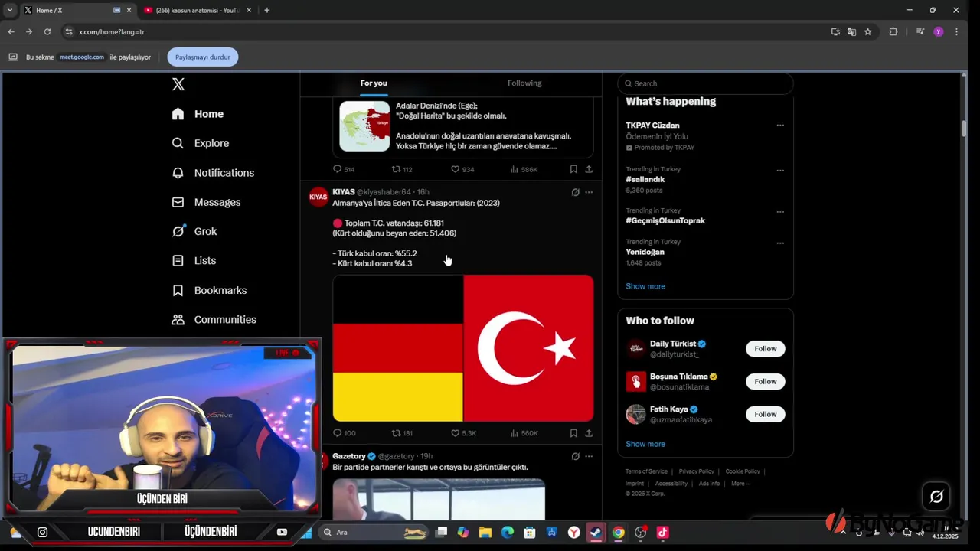
Task: Click the translate page icon in address bar
Action: (851, 32)
